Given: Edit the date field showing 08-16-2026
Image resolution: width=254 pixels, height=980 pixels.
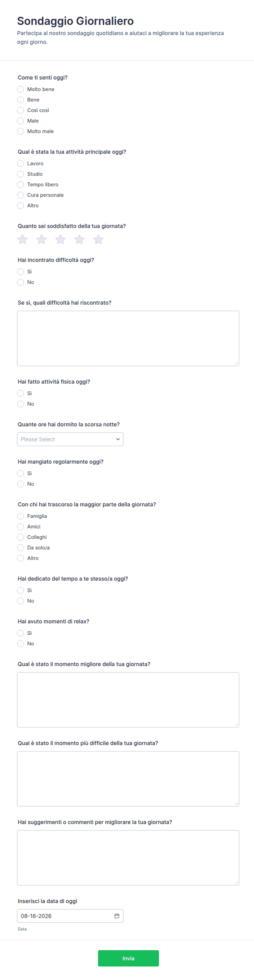Looking at the screenshot, I should point(70,916).
